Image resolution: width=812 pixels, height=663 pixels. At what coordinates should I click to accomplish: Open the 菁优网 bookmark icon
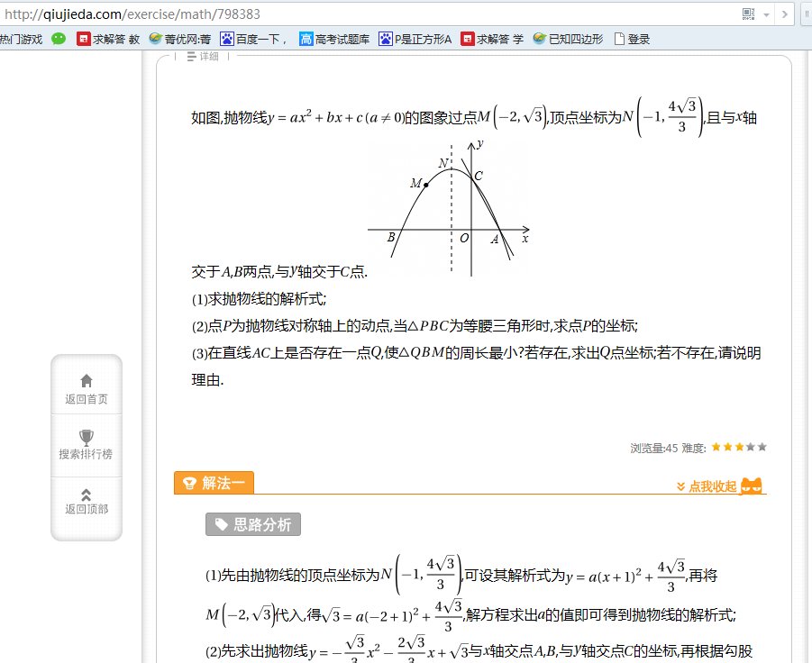(x=155, y=38)
